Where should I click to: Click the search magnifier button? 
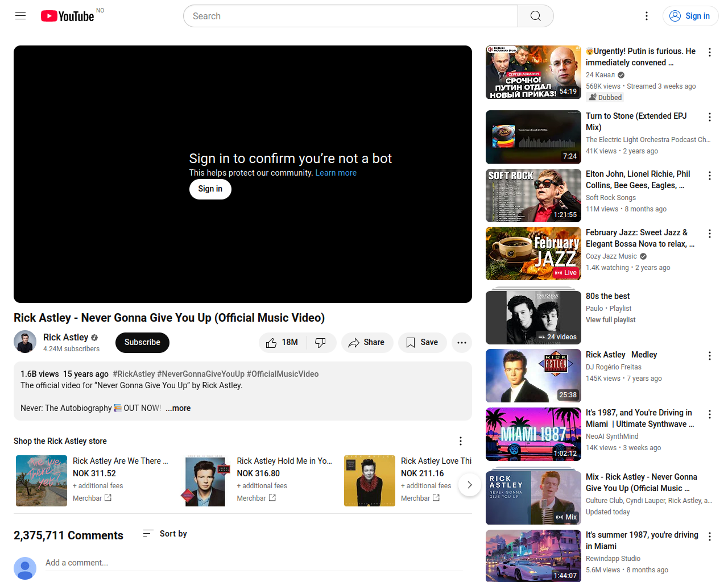(536, 16)
